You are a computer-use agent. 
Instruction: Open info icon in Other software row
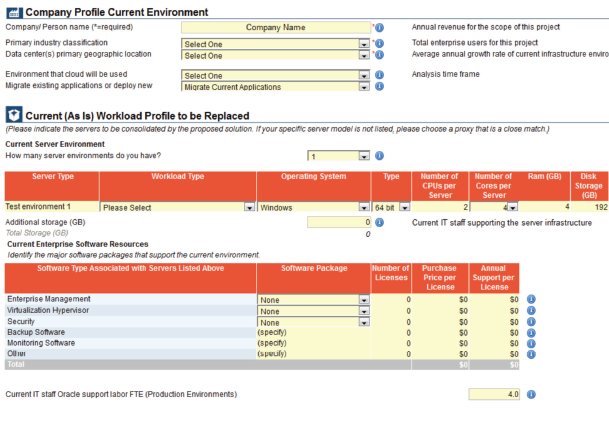click(531, 354)
